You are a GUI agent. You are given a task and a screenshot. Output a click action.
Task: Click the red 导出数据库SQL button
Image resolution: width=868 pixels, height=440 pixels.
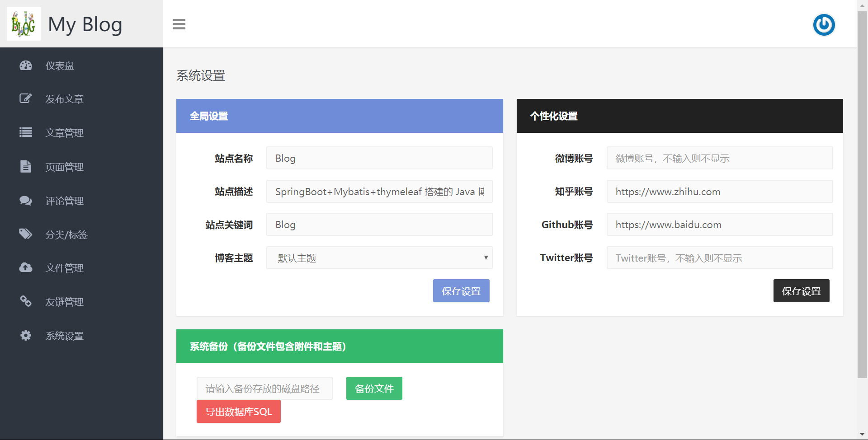click(x=238, y=412)
